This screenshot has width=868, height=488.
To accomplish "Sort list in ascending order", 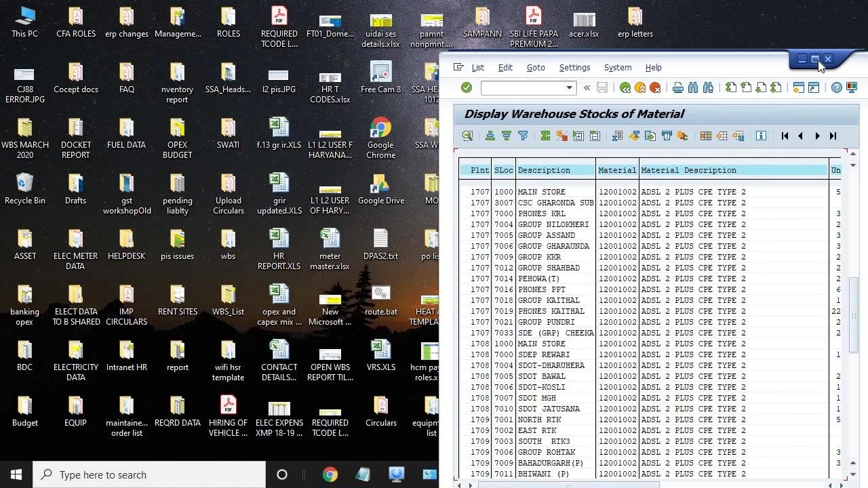I will [490, 136].
